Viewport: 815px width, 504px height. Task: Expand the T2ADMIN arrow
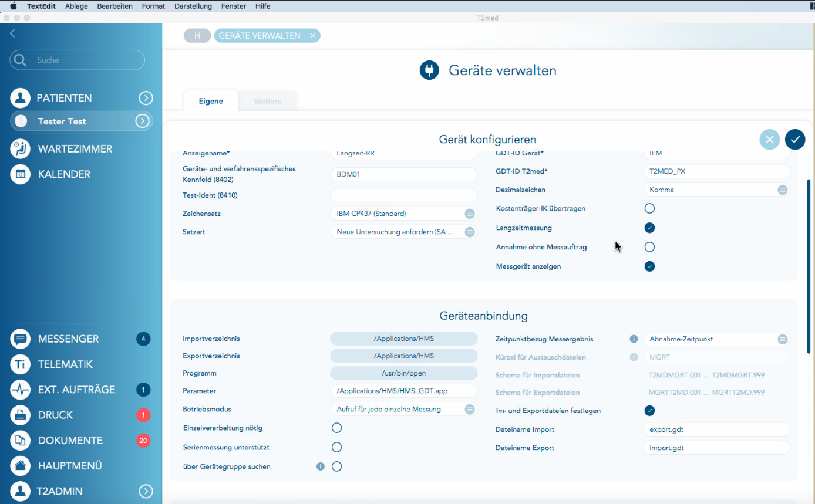coord(146,491)
